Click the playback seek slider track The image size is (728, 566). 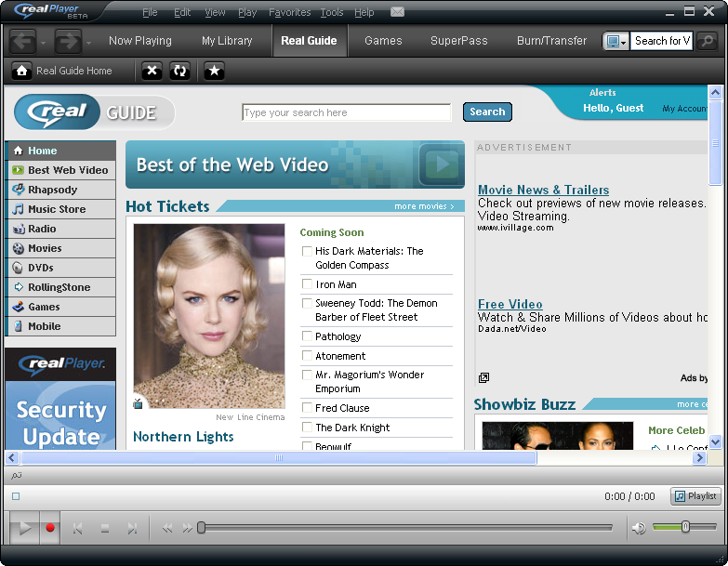coord(406,528)
